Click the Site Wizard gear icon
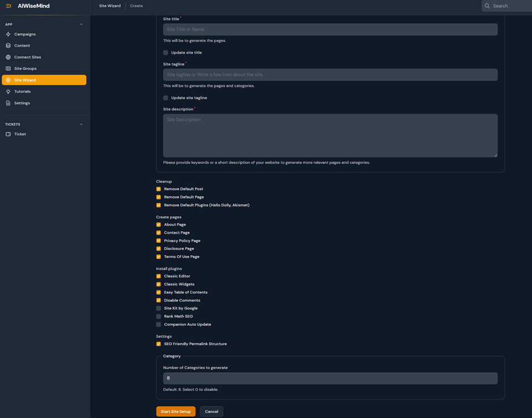The width and height of the screenshot is (532, 418). click(8, 80)
